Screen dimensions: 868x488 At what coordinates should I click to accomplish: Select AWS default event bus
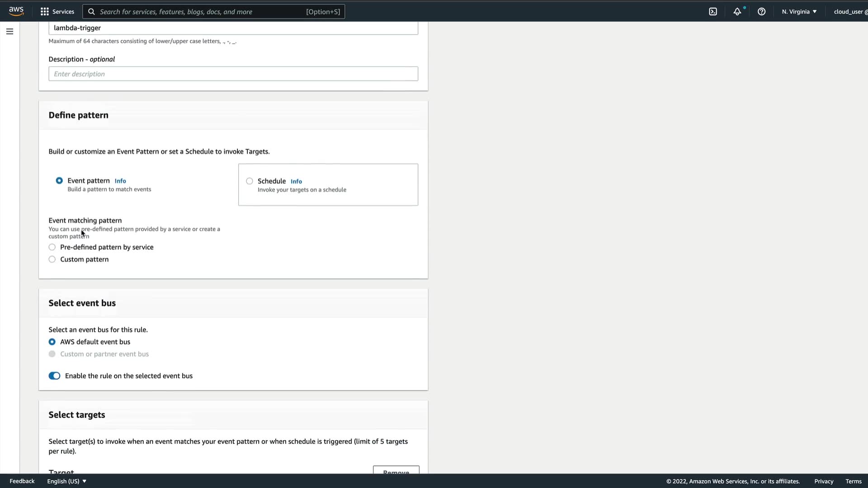pyautogui.click(x=52, y=342)
